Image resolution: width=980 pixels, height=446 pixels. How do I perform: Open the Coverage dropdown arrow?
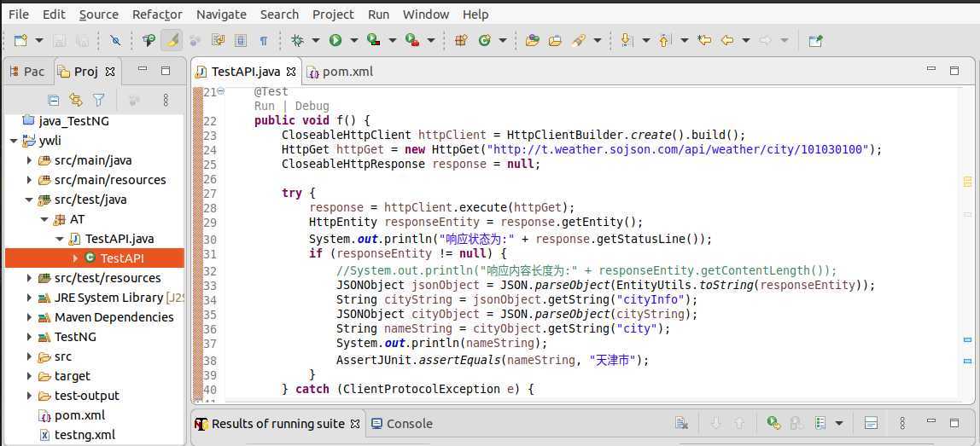coord(393,41)
